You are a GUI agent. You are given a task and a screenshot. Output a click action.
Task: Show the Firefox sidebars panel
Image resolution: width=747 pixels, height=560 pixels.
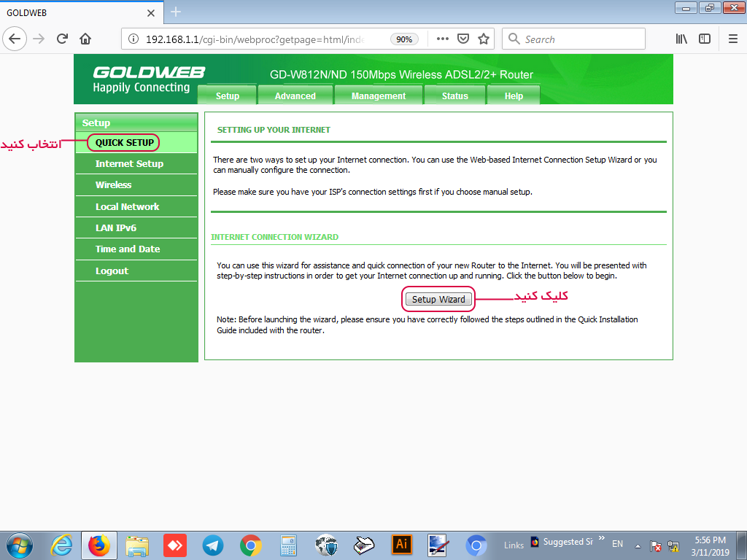(705, 39)
